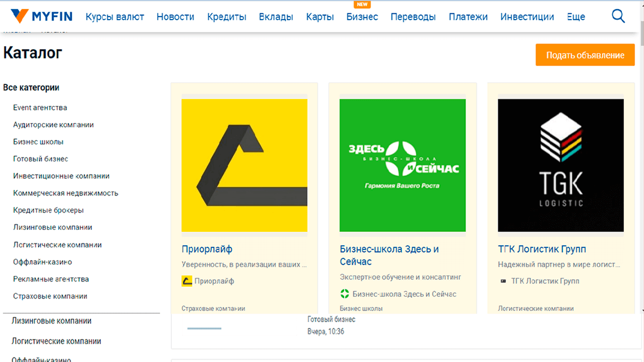Screen dimensions: 644x362
Task: Open the search magnifier icon
Action: [x=618, y=17]
